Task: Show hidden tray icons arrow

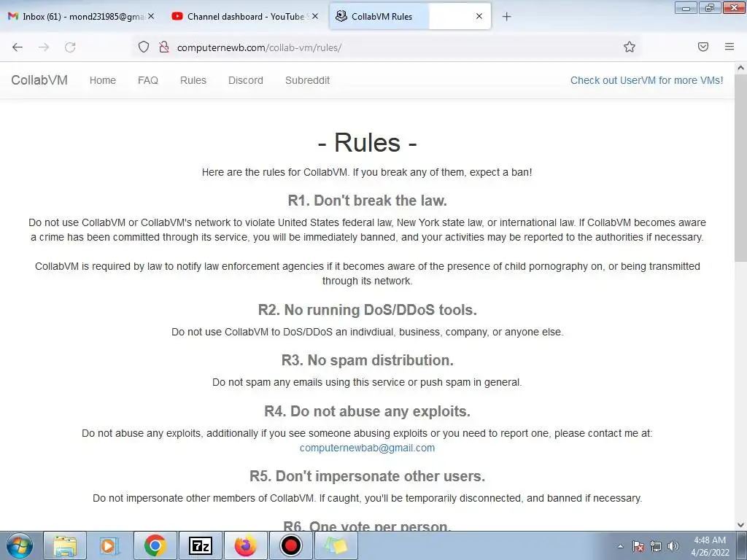Action: pos(620,546)
